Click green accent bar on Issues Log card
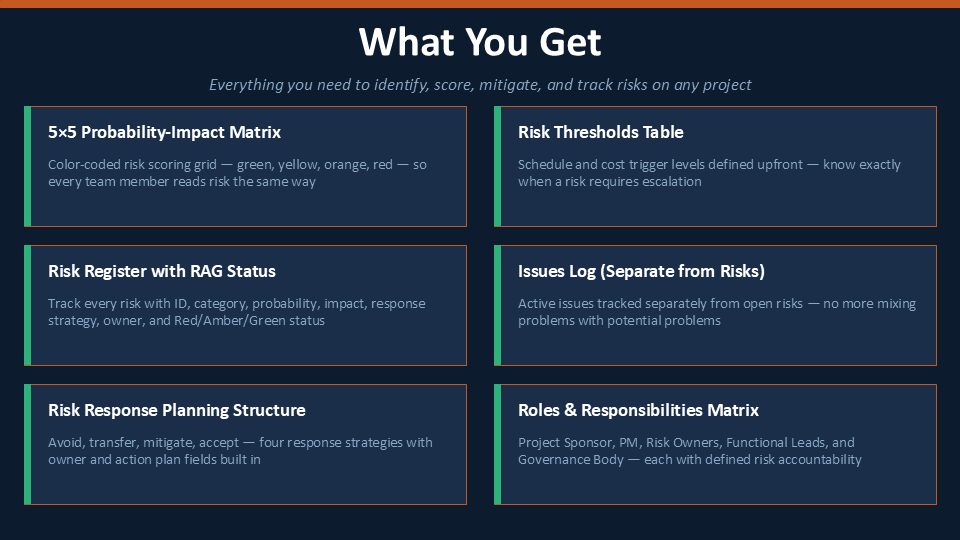Image resolution: width=960 pixels, height=540 pixels. (498, 306)
